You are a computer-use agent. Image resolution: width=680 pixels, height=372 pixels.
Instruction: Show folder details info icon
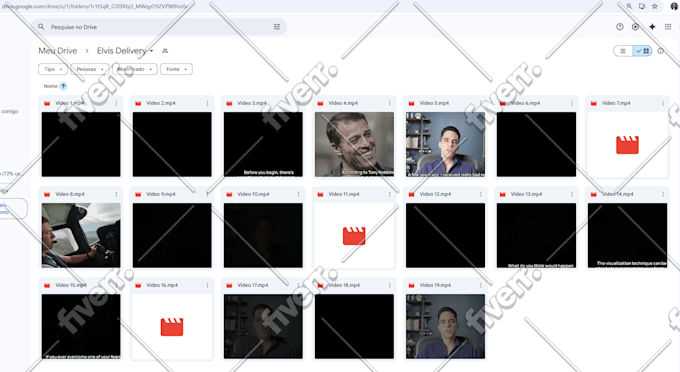[660, 51]
